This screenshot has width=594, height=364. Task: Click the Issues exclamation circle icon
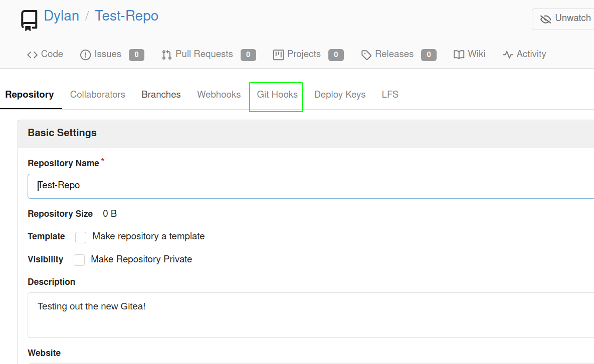pyautogui.click(x=85, y=55)
